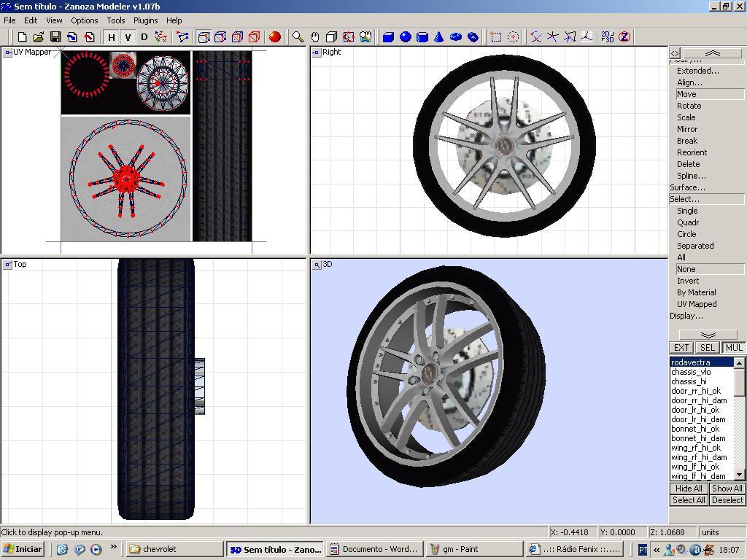Create a blue torus primitive
The height and width of the screenshot is (560, 747).
pyautogui.click(x=456, y=37)
